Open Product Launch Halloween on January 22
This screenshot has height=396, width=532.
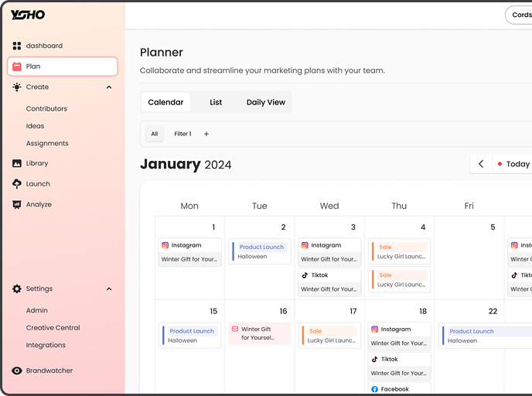pos(485,336)
